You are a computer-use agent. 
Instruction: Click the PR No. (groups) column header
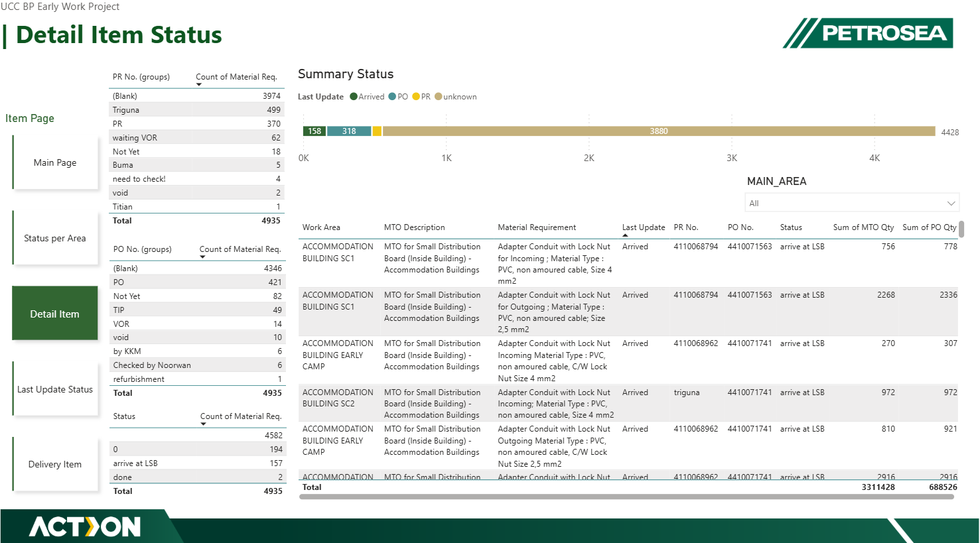(x=141, y=77)
